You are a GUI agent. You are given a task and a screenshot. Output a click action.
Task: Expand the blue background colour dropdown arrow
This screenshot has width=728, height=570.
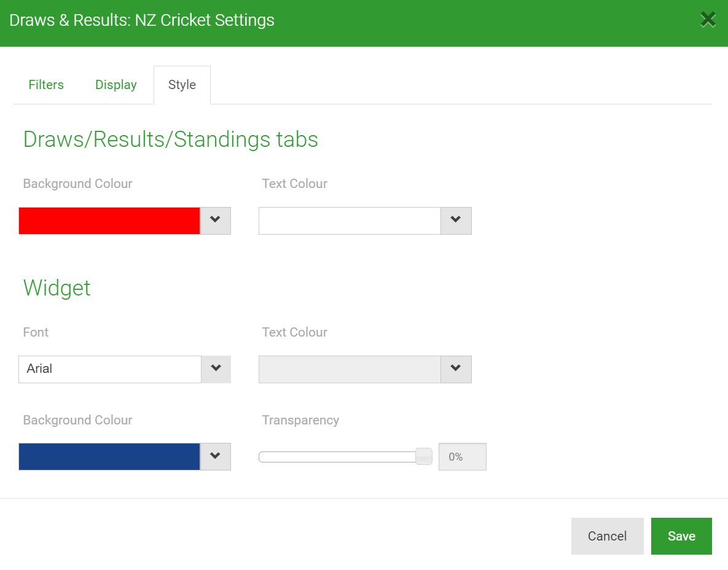[215, 456]
